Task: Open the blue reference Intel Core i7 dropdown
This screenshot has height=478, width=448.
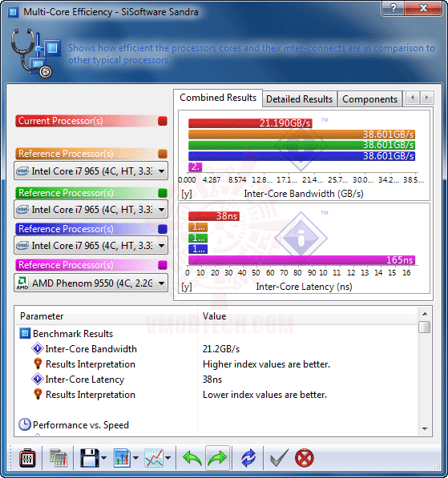Action: click(91, 245)
